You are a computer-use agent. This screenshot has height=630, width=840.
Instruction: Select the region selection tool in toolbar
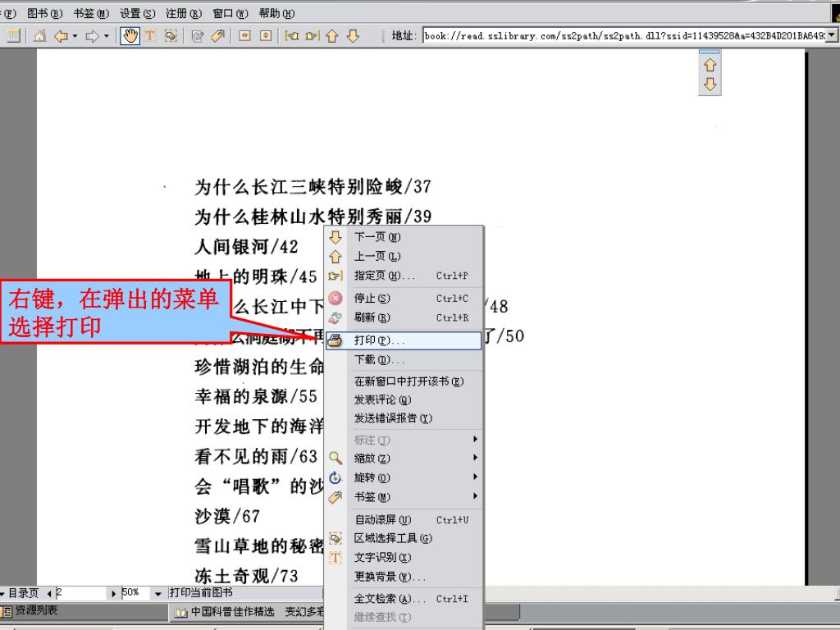pos(171,36)
